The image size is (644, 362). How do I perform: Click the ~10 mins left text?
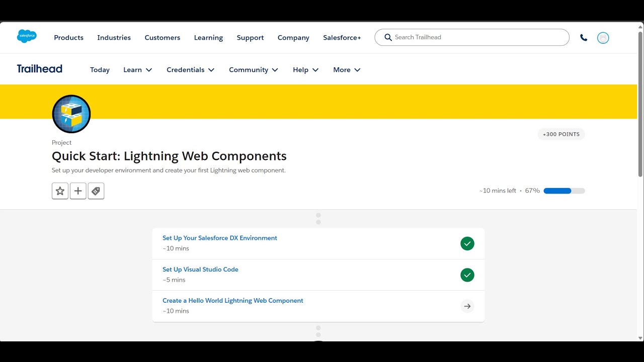[x=498, y=191]
